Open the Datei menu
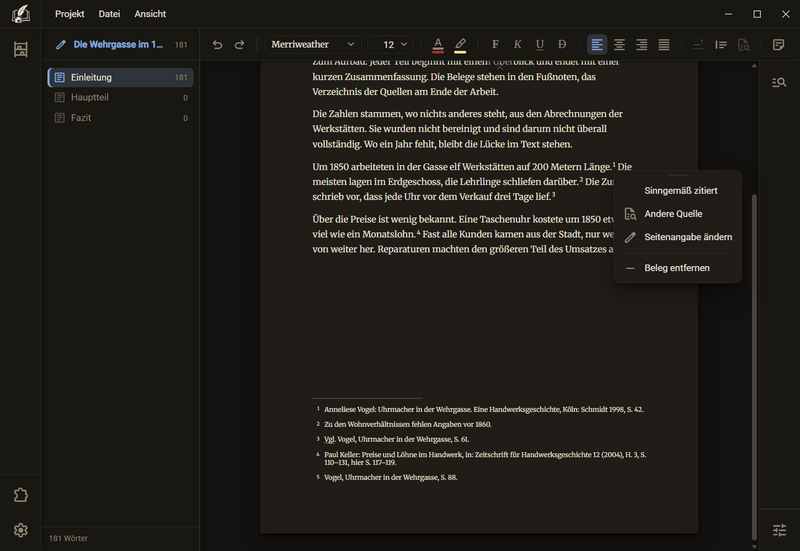This screenshot has width=800, height=551. pos(109,14)
